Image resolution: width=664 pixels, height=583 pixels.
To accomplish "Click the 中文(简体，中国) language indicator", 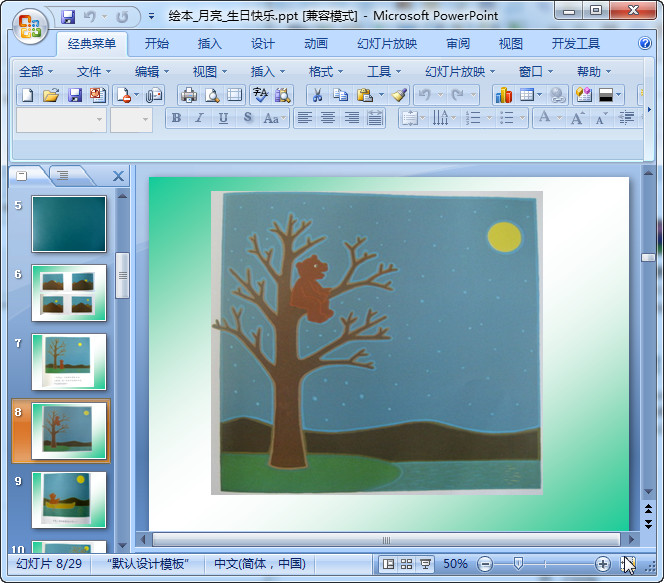I will [x=260, y=564].
